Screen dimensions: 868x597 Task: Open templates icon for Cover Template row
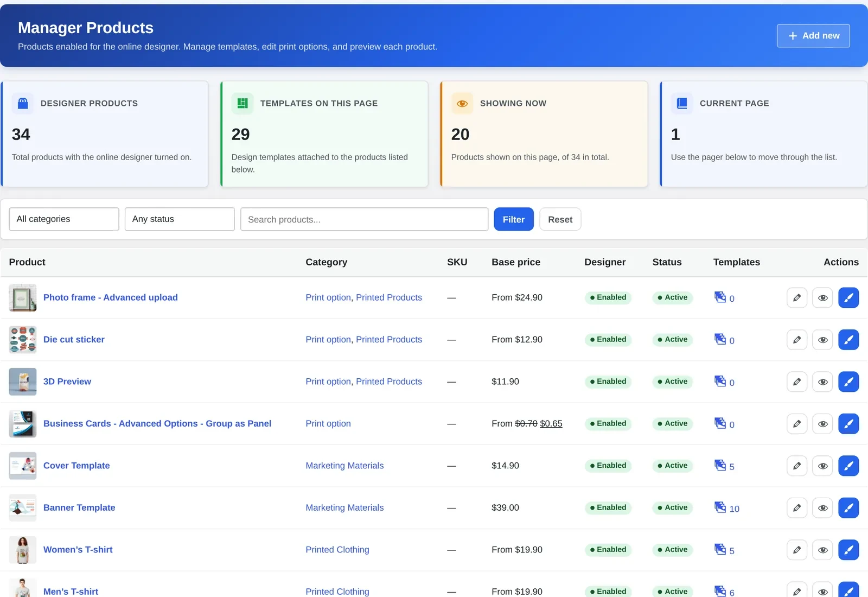click(x=720, y=465)
